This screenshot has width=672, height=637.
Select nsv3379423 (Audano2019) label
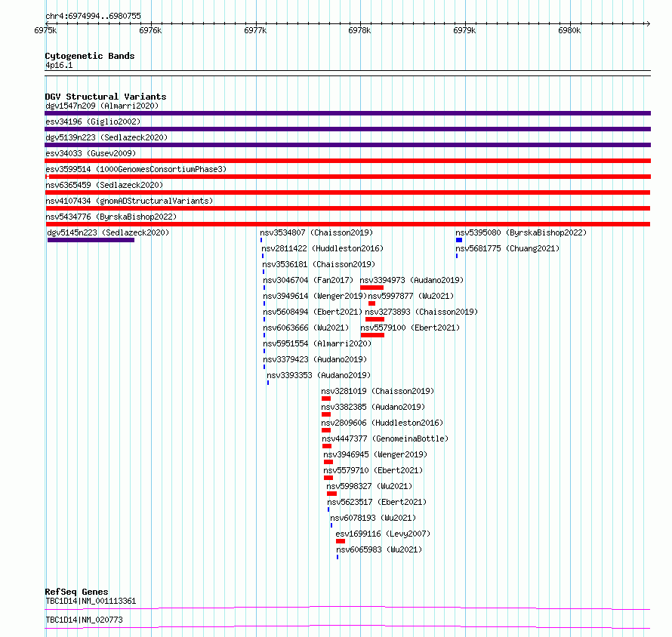tap(315, 359)
